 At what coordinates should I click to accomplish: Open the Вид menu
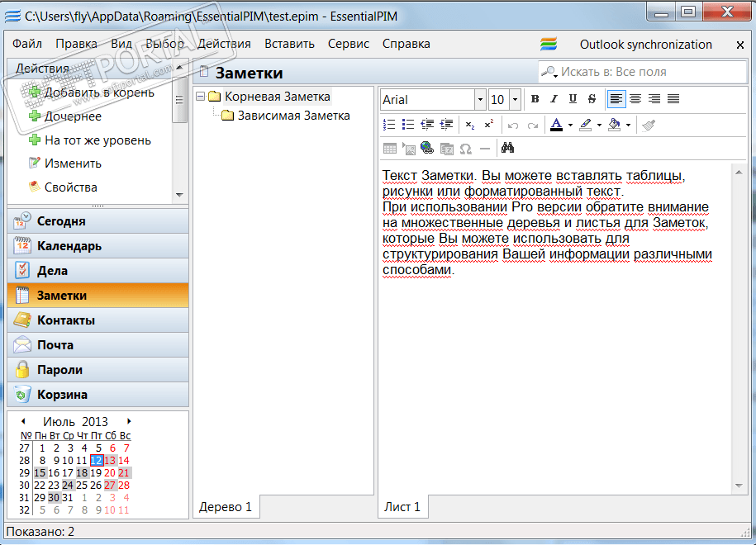121,44
